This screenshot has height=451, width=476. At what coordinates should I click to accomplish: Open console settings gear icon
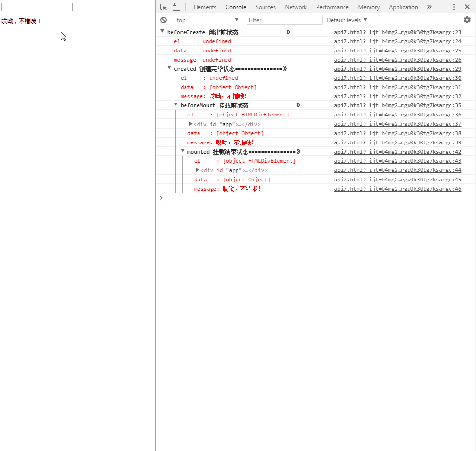tap(467, 20)
